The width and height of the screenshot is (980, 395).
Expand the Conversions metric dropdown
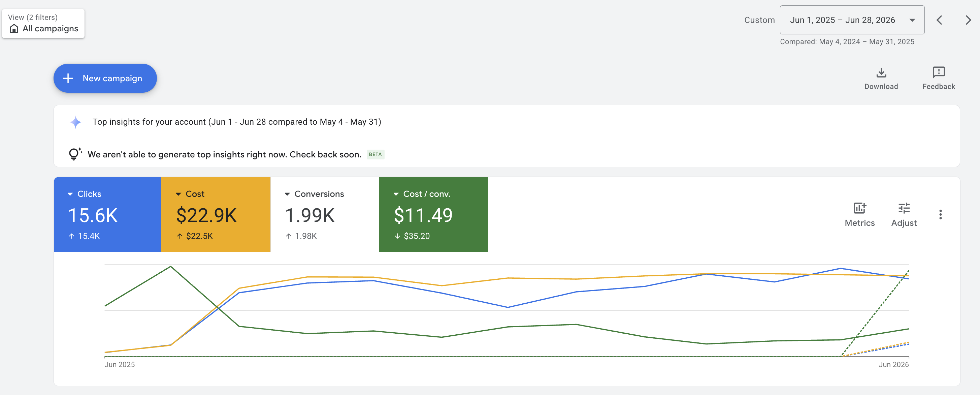click(x=287, y=194)
